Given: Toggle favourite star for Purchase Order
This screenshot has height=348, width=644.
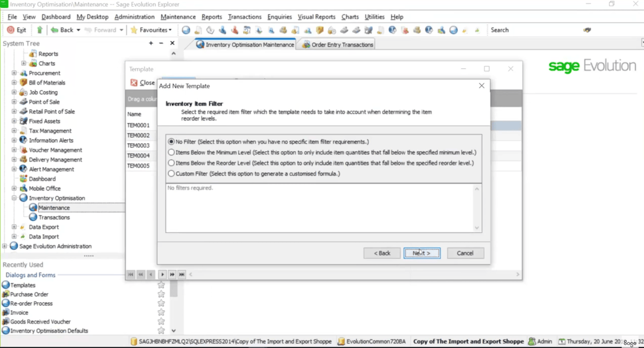Looking at the screenshot, I should [161, 294].
